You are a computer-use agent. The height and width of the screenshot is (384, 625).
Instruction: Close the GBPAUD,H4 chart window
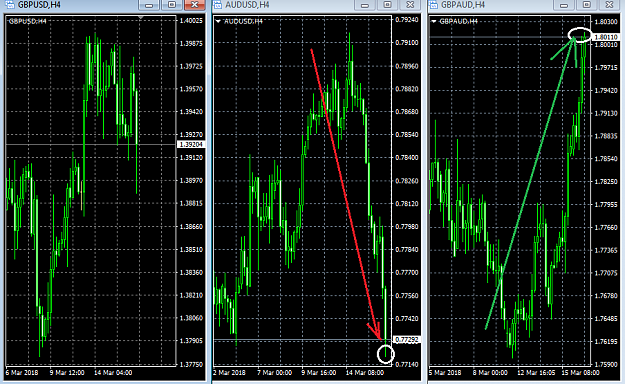pyautogui.click(x=609, y=5)
